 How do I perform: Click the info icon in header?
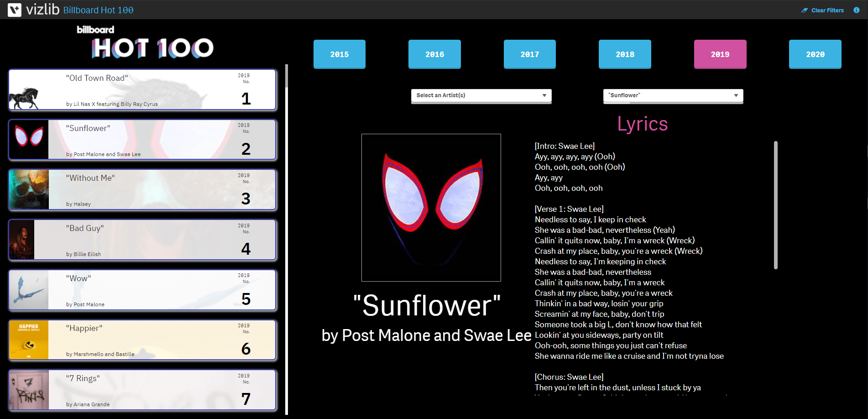coord(856,10)
